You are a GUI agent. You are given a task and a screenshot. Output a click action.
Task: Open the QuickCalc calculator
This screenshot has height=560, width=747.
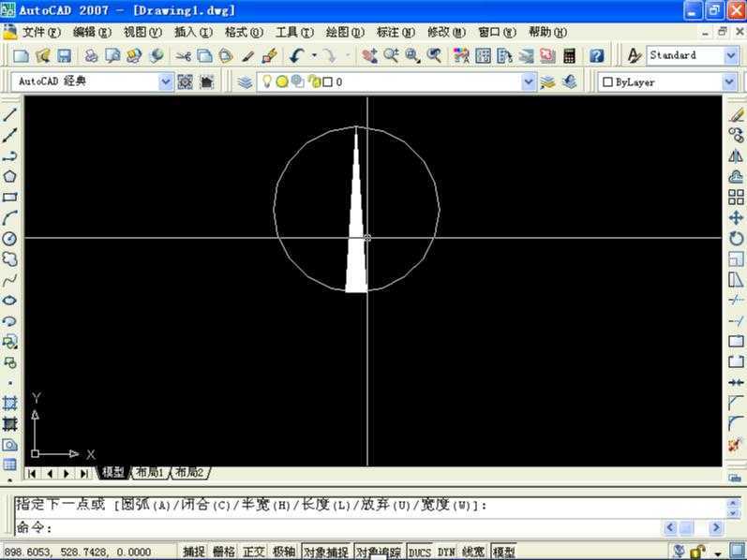(x=569, y=55)
